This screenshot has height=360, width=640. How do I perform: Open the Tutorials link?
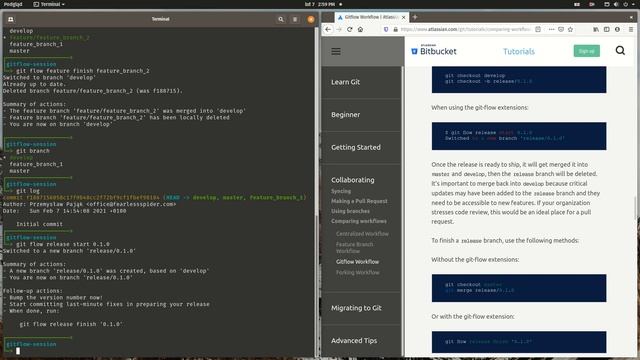(519, 51)
